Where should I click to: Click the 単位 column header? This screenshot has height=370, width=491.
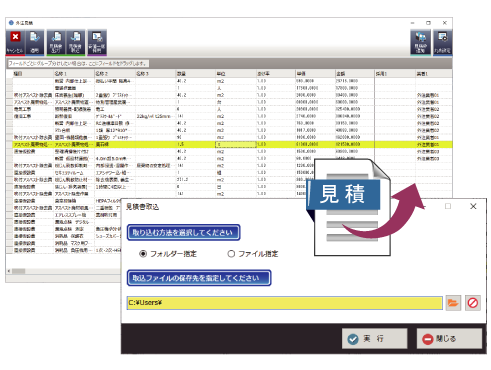point(236,74)
